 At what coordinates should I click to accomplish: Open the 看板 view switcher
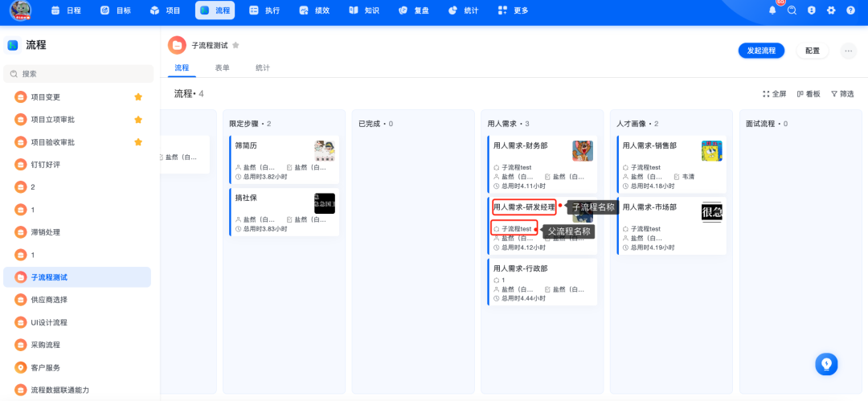[x=809, y=94]
